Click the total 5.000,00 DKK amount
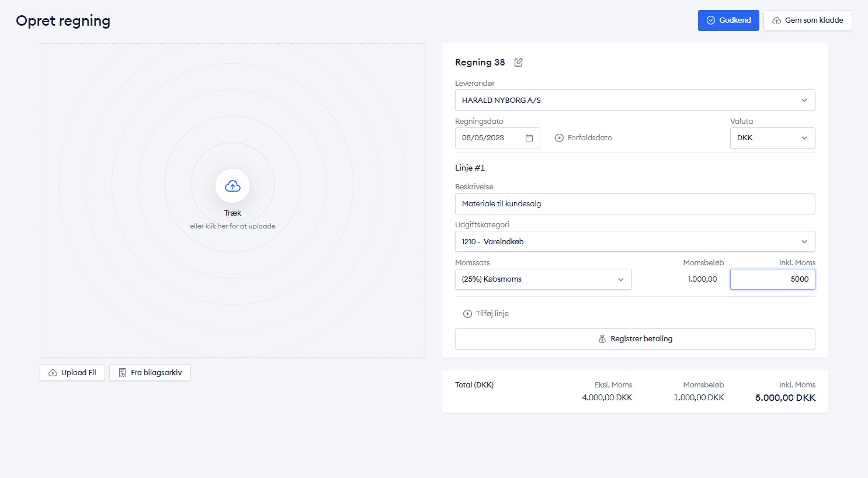 pyautogui.click(x=785, y=398)
